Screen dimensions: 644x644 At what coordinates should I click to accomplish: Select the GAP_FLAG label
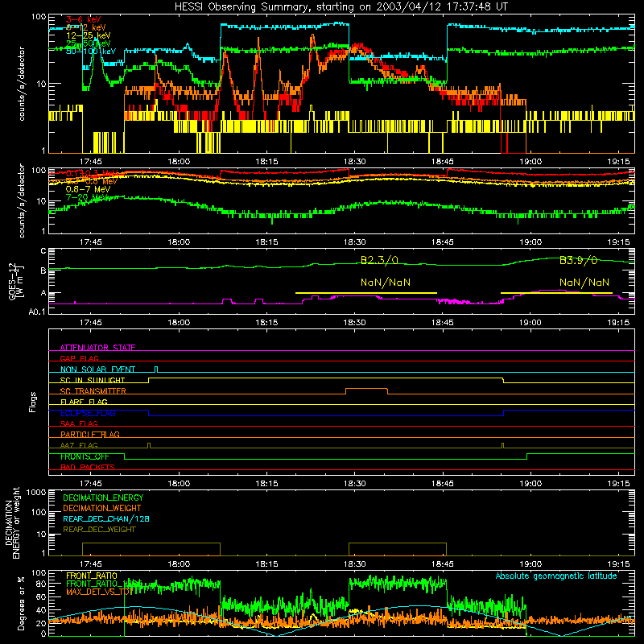tap(79, 358)
